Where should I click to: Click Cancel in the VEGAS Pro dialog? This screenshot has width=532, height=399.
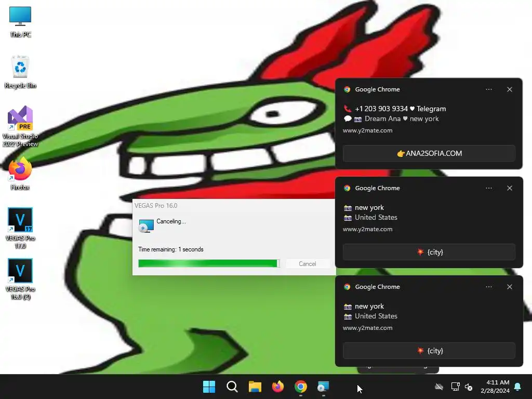308,263
